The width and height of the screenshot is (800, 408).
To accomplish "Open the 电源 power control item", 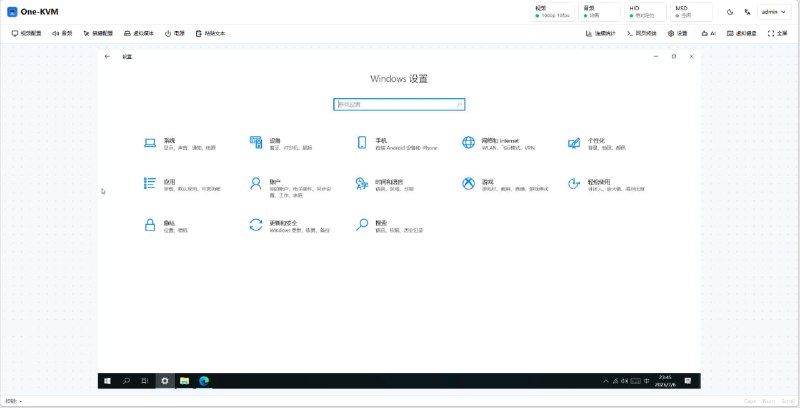I will 174,33.
